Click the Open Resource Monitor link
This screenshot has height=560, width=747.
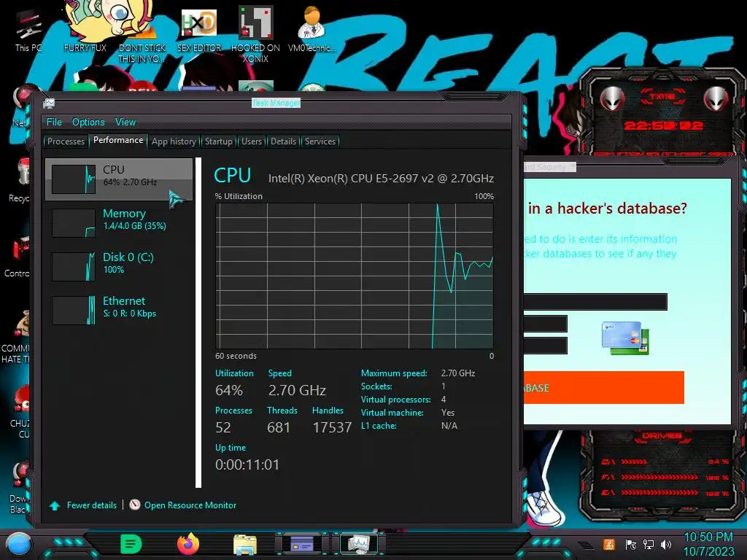pyautogui.click(x=190, y=505)
